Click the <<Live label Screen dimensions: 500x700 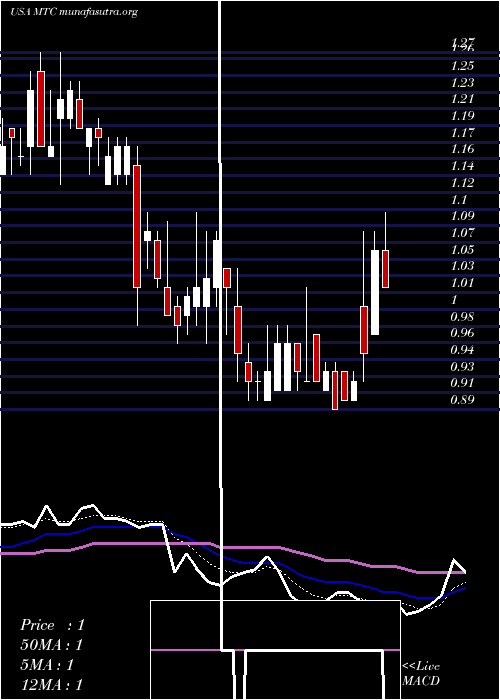pyautogui.click(x=421, y=667)
